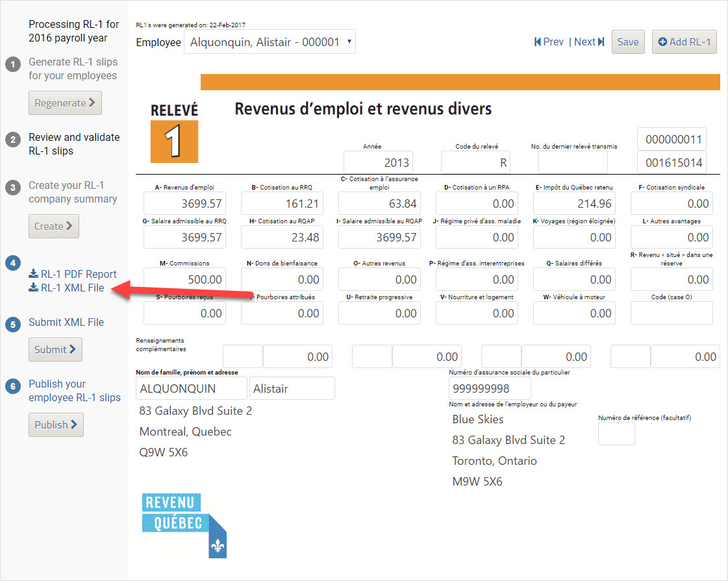The image size is (728, 581).
Task: Edit box G Salaire admissible au RRQ
Action: pos(184,237)
